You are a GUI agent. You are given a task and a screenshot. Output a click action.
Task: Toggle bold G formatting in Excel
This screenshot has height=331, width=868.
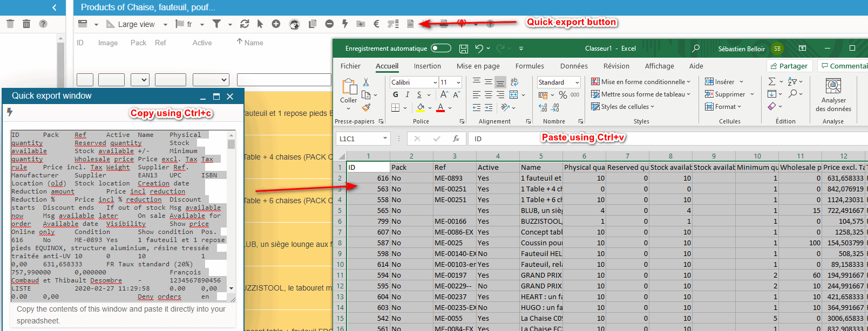click(396, 95)
